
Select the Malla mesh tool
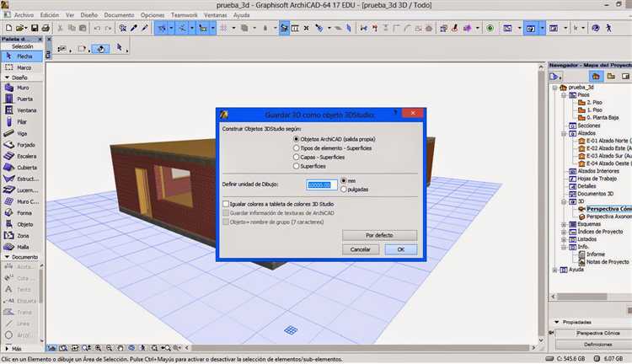(22, 247)
